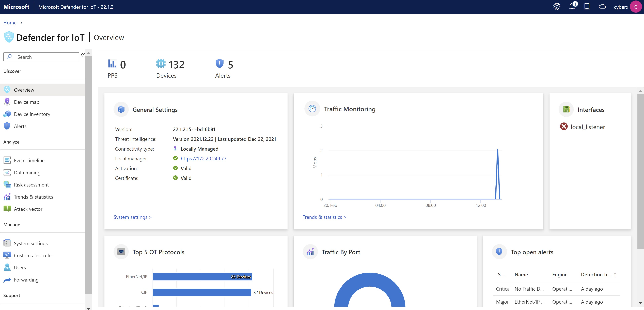Click the EtherNet/IP 83 Devices bar
This screenshot has width=644, height=310.
click(202, 276)
